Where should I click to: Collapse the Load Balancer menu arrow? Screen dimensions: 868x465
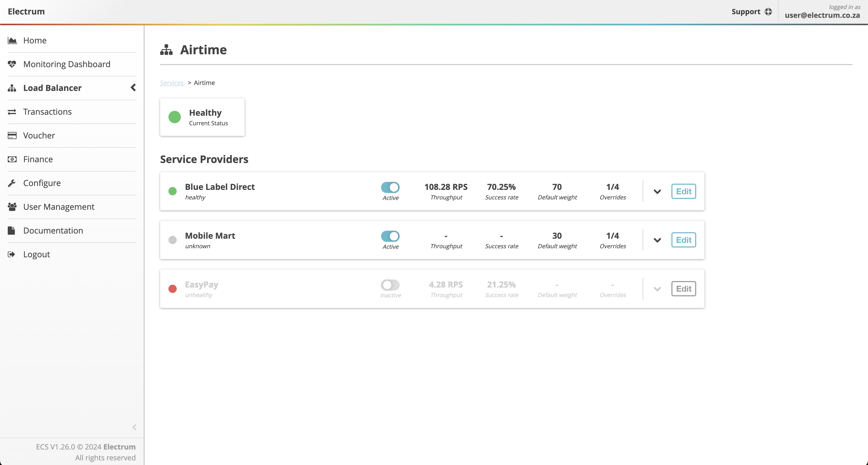click(x=133, y=88)
